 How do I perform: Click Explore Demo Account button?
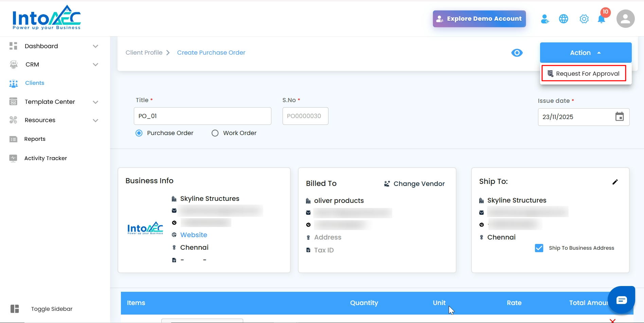479,19
